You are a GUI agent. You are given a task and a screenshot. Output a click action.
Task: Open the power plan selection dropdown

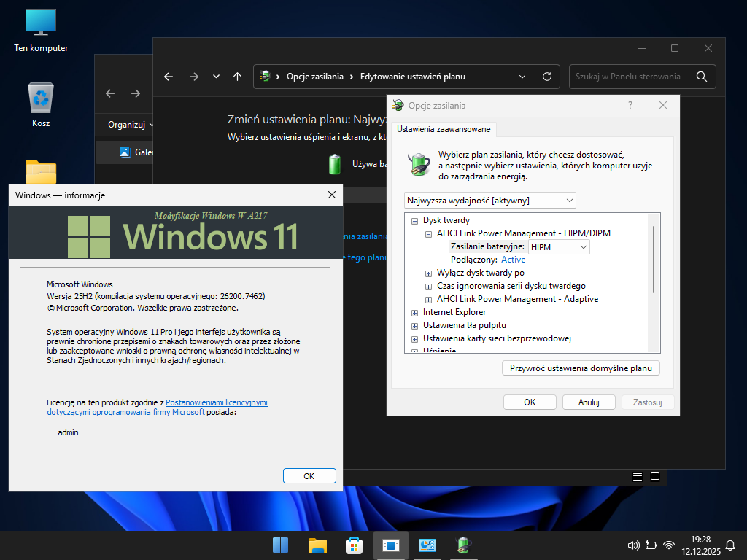pos(489,200)
